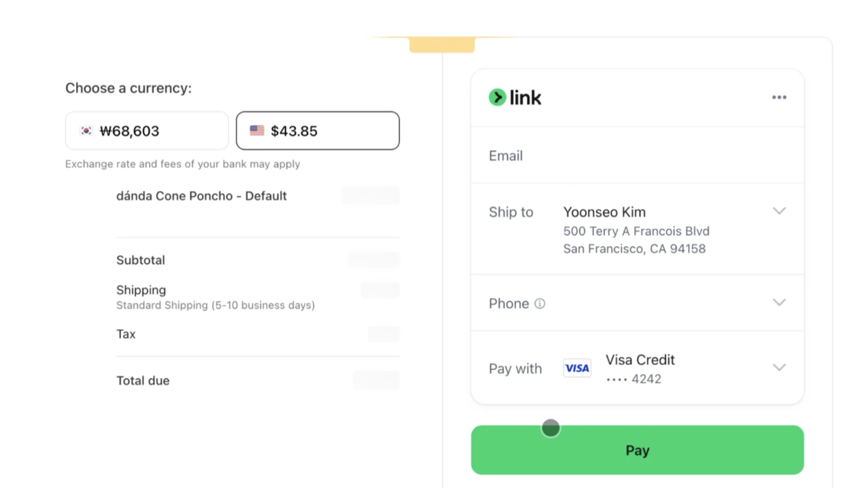Viewport: 868px width, 488px height.
Task: Click the card ending 4242 text
Action: point(634,379)
